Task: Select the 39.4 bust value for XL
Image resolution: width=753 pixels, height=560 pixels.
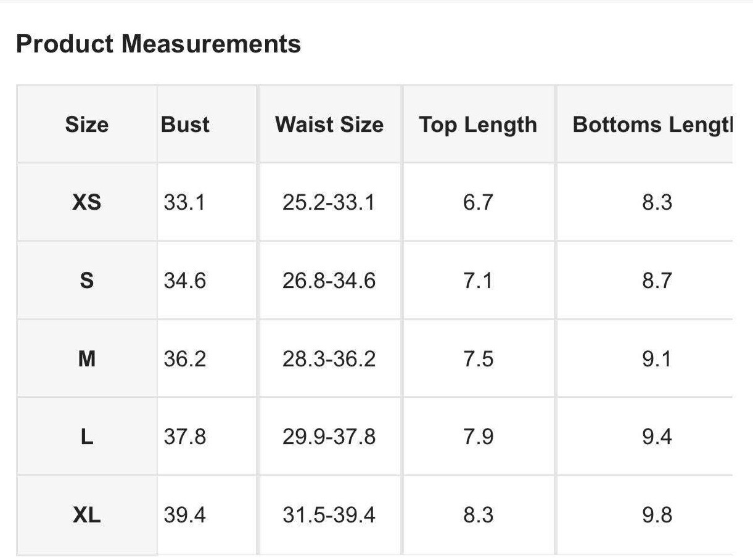Action: coord(185,515)
